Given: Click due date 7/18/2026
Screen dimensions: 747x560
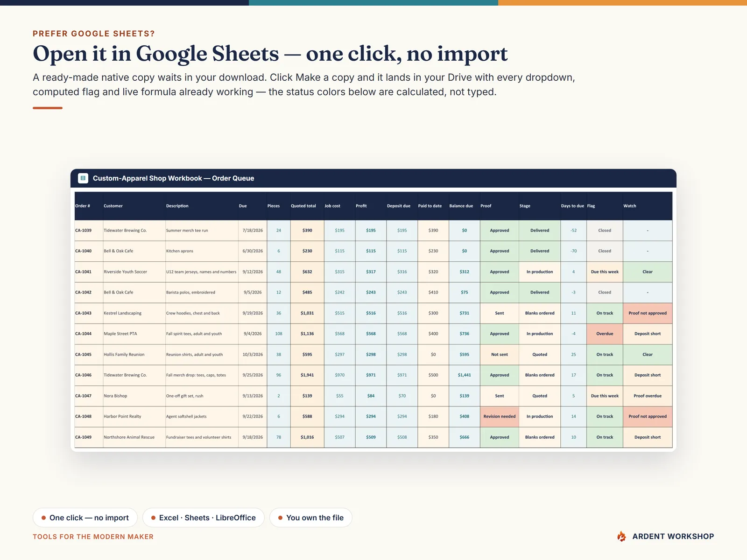Looking at the screenshot, I should [253, 231].
